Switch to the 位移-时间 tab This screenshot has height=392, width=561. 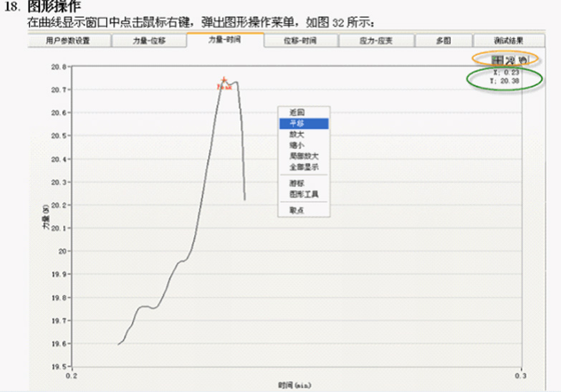click(301, 41)
